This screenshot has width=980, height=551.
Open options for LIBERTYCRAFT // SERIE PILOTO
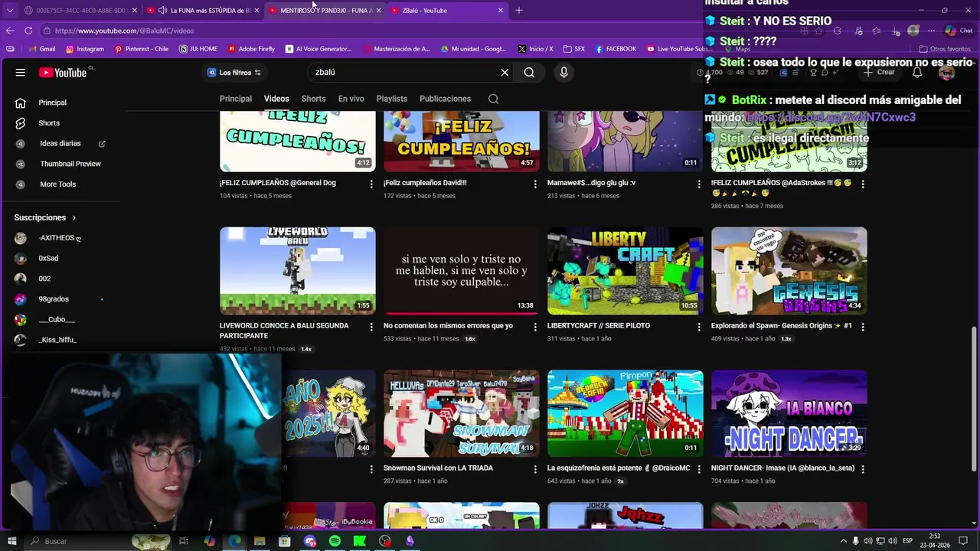[x=699, y=327]
